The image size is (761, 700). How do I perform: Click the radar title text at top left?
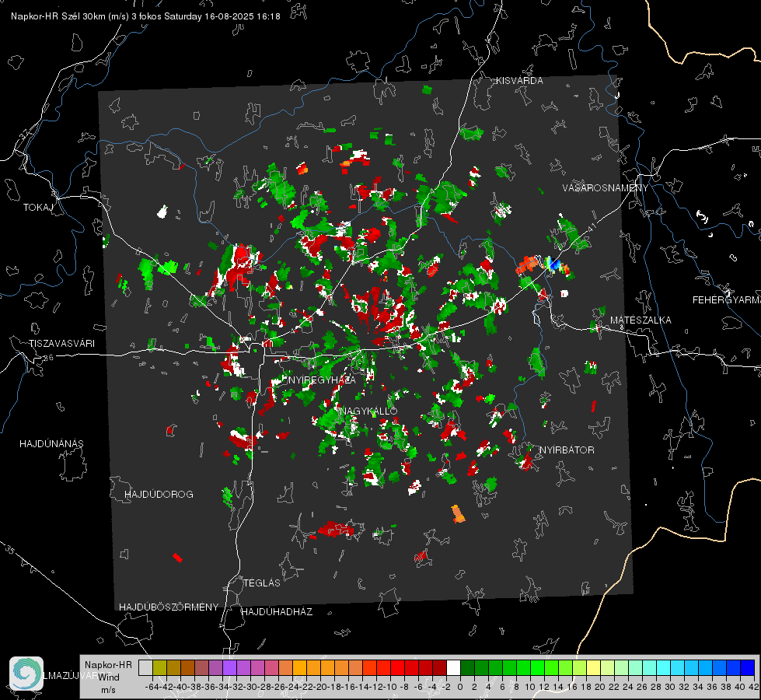click(145, 16)
